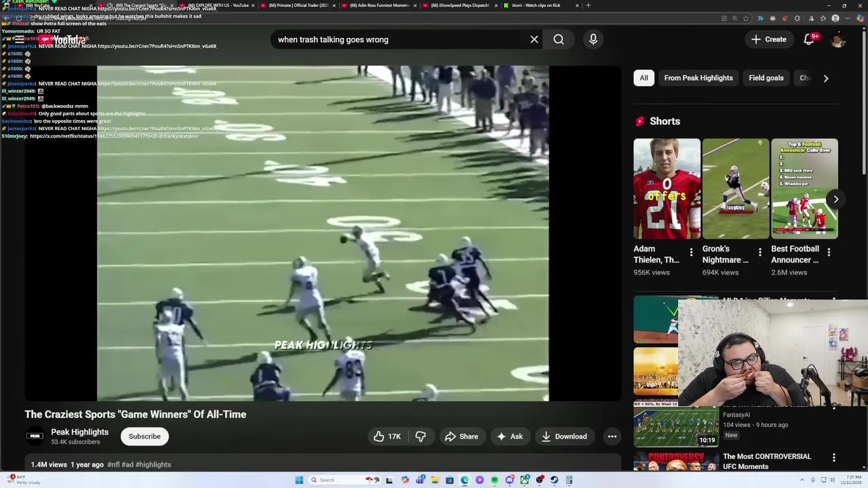Viewport: 868px width, 488px height.
Task: Open Best Football Announcer short thumbnail
Action: tap(804, 189)
